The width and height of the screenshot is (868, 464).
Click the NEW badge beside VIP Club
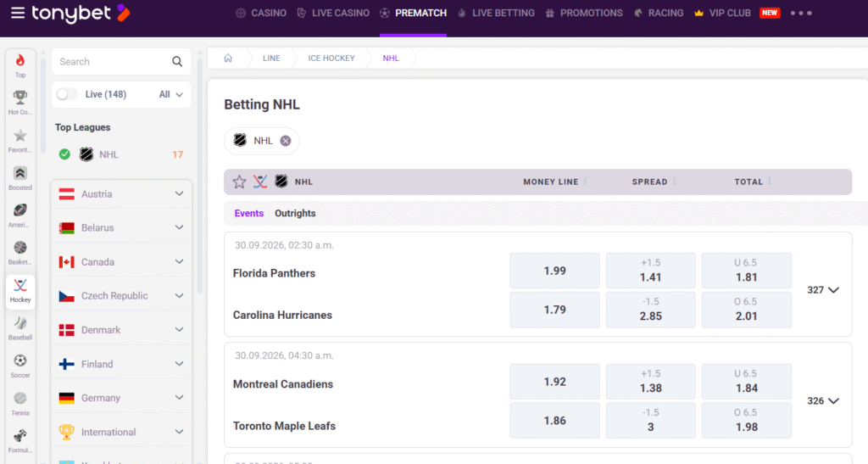770,13
